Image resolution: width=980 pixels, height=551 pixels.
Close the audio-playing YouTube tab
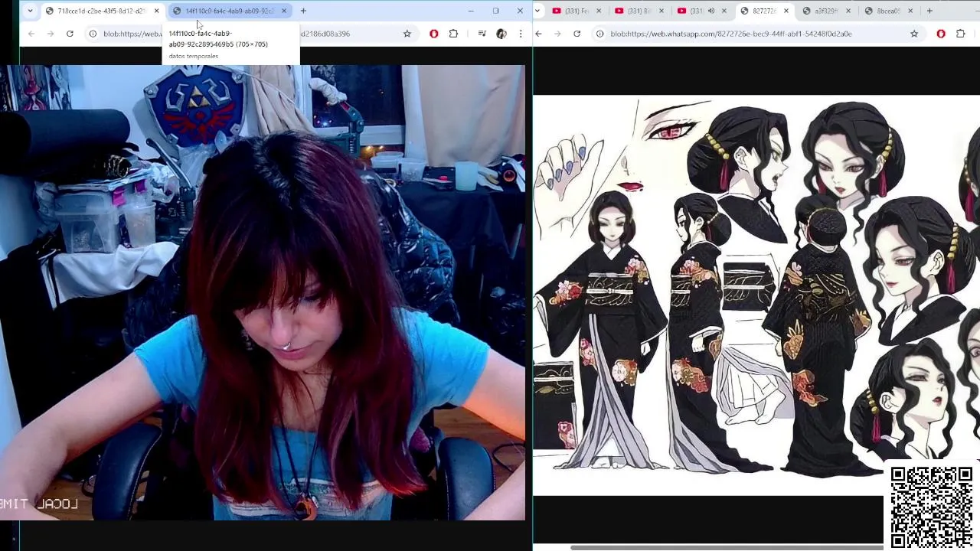tap(724, 11)
